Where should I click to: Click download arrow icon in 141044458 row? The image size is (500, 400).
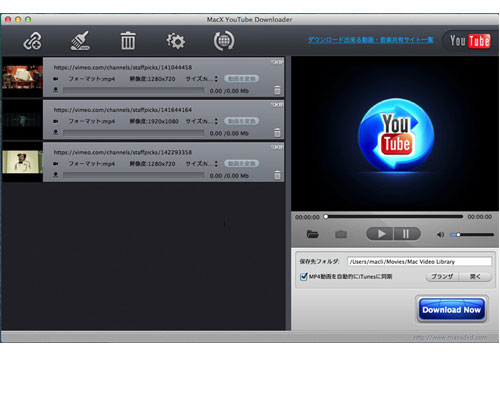click(56, 90)
